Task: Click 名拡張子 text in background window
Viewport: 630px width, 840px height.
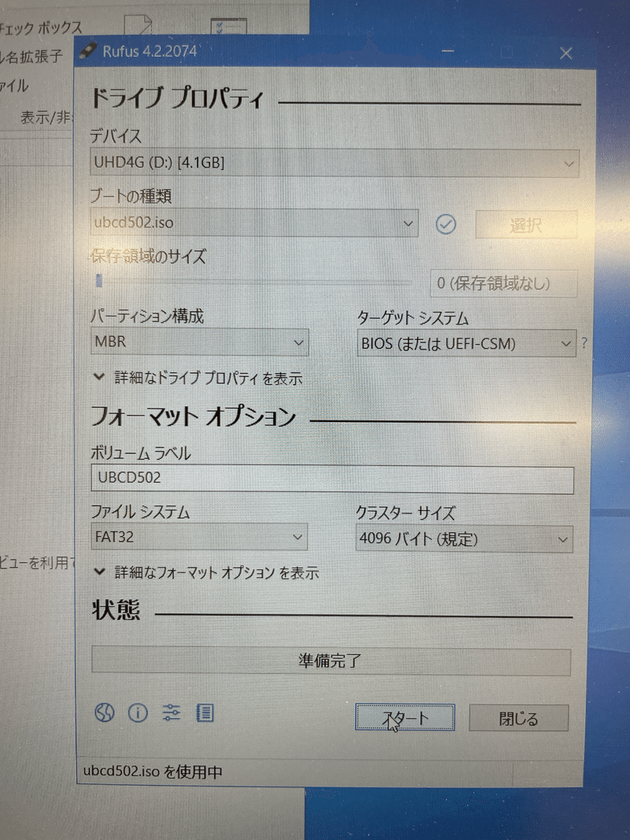Action: 33,57
